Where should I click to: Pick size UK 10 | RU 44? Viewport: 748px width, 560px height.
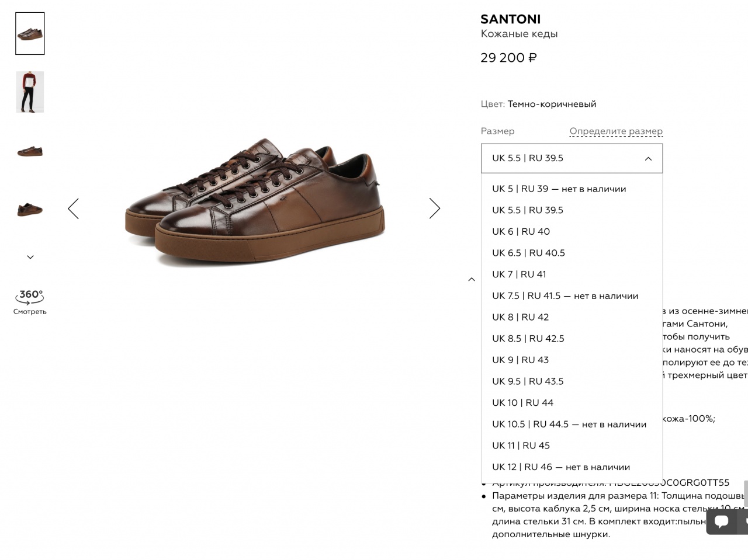(522, 403)
